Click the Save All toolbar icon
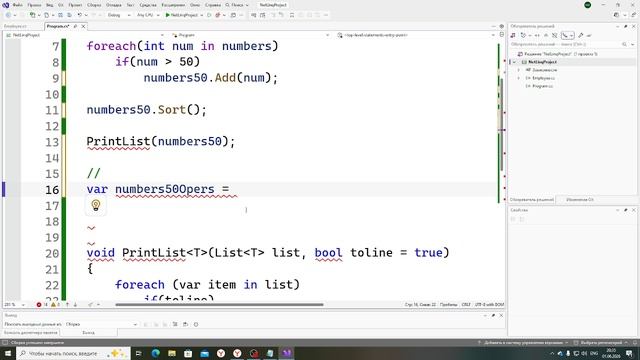The height and width of the screenshot is (360, 640). pos(69,15)
